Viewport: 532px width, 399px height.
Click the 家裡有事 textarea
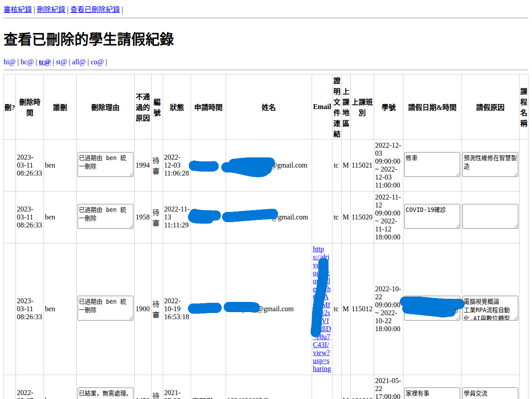point(432,393)
